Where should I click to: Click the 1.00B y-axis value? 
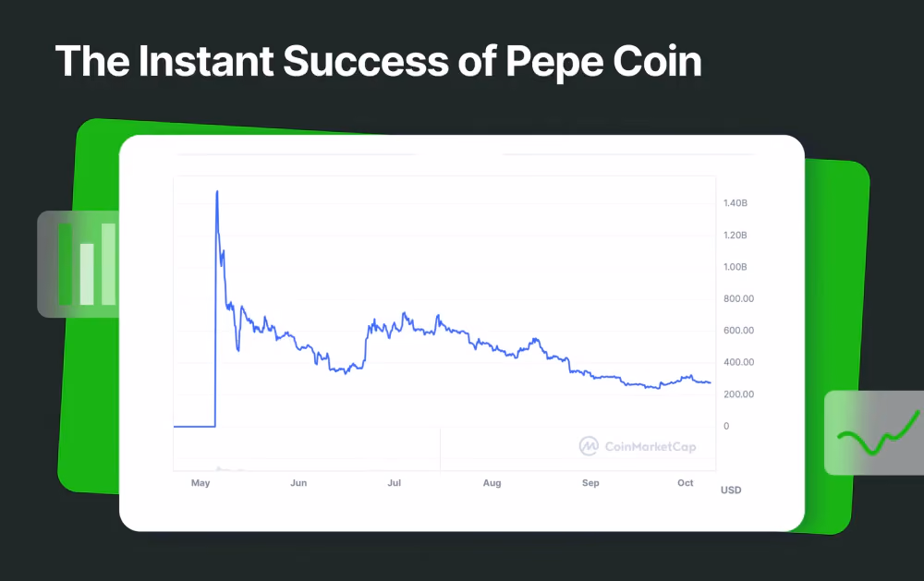[736, 266]
